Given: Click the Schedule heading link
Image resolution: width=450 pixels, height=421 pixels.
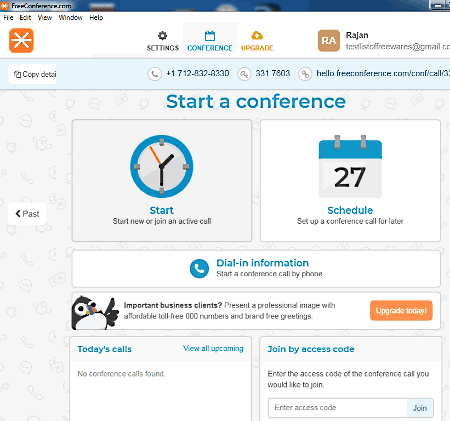Looking at the screenshot, I should click(x=350, y=210).
